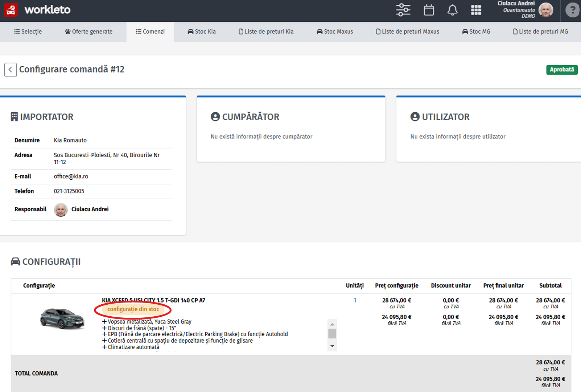Click the workleto logo icon
This screenshot has height=392, width=581.
point(11,10)
